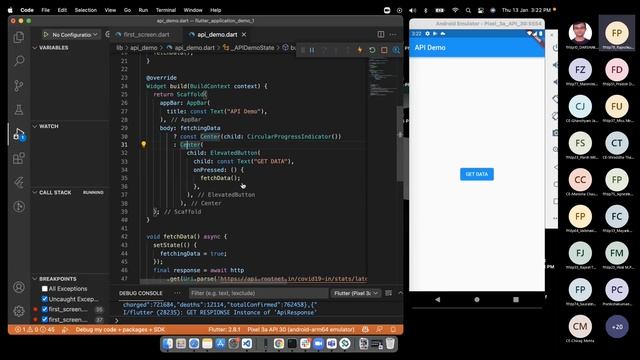640x360 pixels.
Task: Open notifications bell in status bar
Action: point(393,329)
